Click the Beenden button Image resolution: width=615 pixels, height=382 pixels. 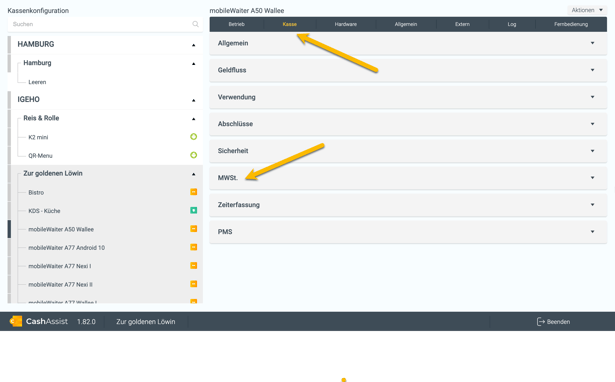[x=553, y=322]
